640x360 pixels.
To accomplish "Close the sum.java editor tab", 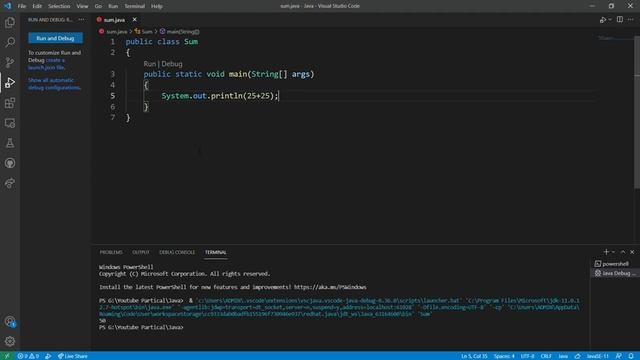I will 134,20.
